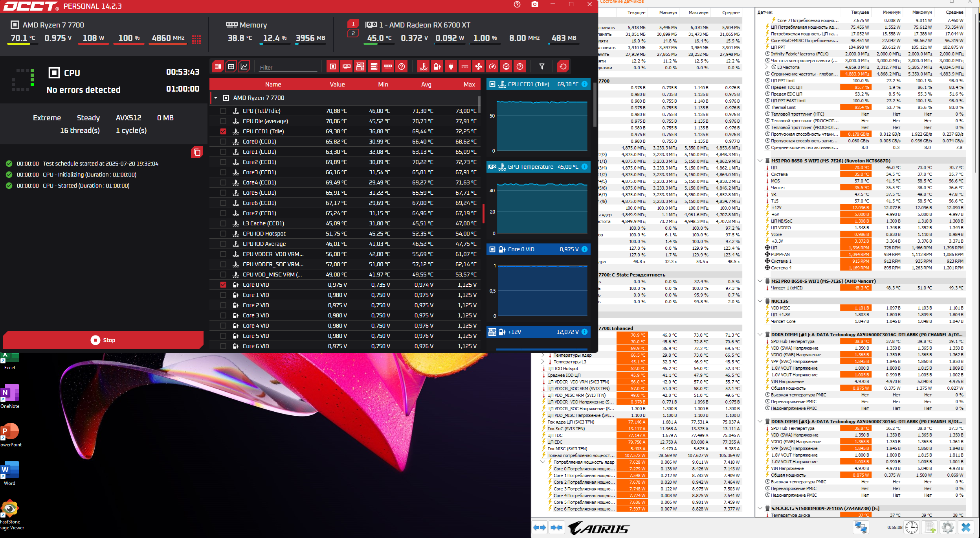The height and width of the screenshot is (538, 980).
Task: Click the sensor Filter text field
Action: click(288, 67)
